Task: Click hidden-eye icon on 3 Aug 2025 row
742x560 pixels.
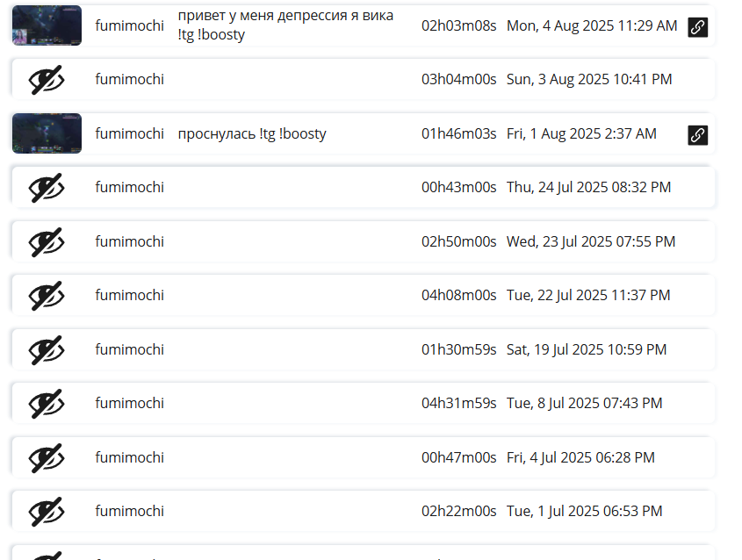Action: point(47,80)
